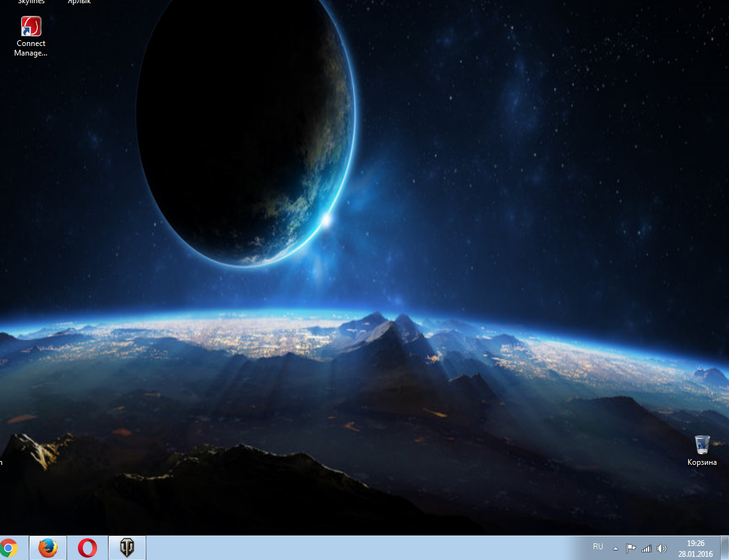Open the volume speaker tray icon
Screen dimensions: 729x560
click(661, 548)
